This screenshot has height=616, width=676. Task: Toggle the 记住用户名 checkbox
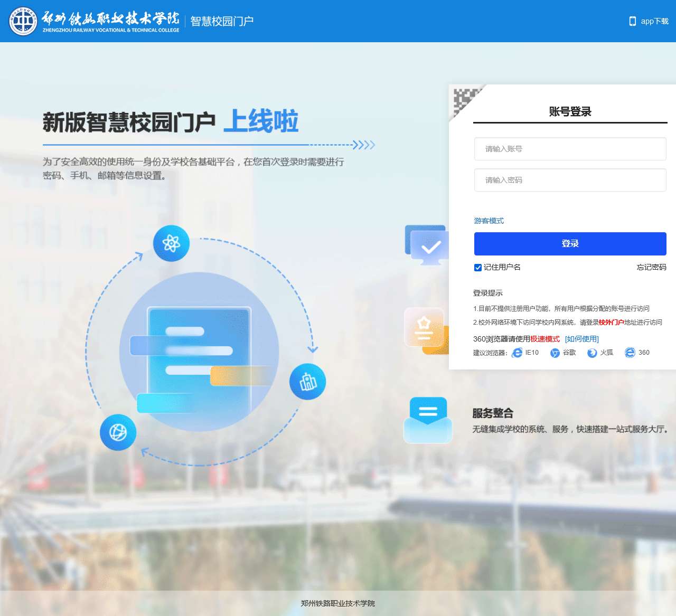click(x=478, y=268)
